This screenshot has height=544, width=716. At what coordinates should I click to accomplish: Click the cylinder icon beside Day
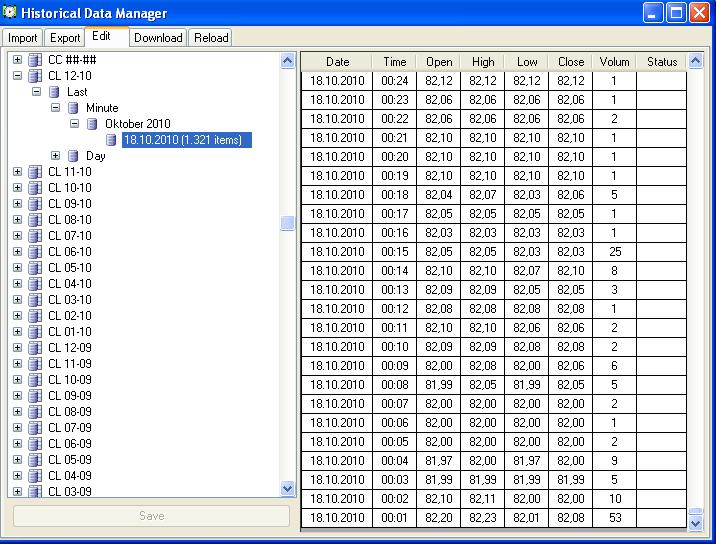coord(73,156)
